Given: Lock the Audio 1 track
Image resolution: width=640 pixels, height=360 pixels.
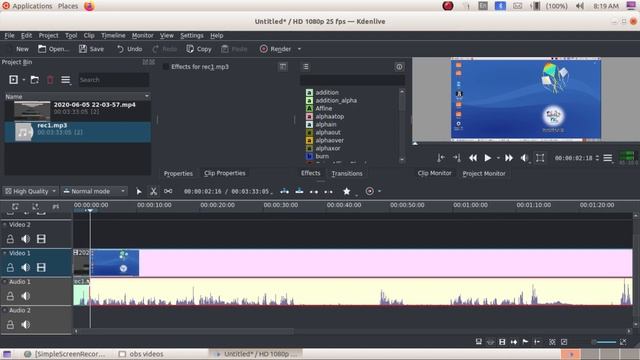Looking at the screenshot, I should tap(10, 296).
